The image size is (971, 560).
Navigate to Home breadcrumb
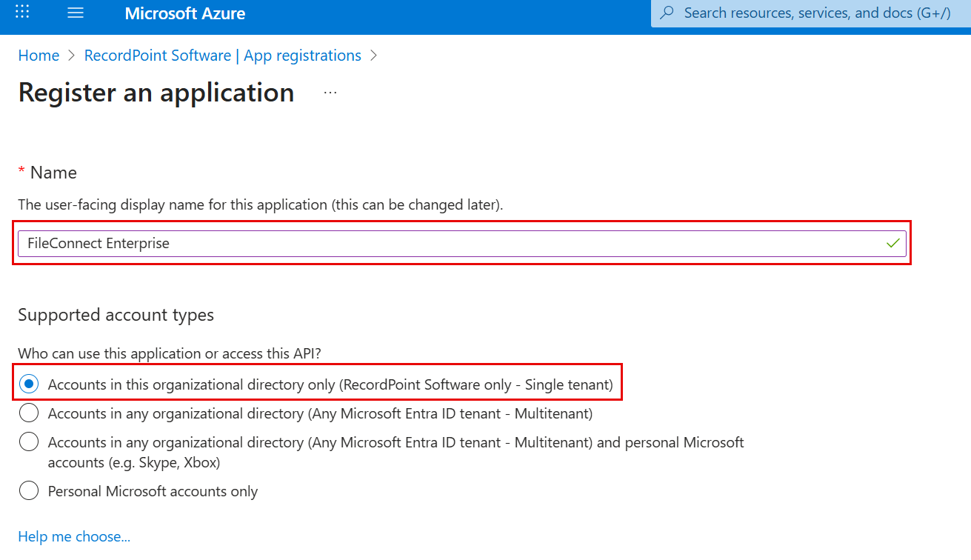tap(39, 56)
